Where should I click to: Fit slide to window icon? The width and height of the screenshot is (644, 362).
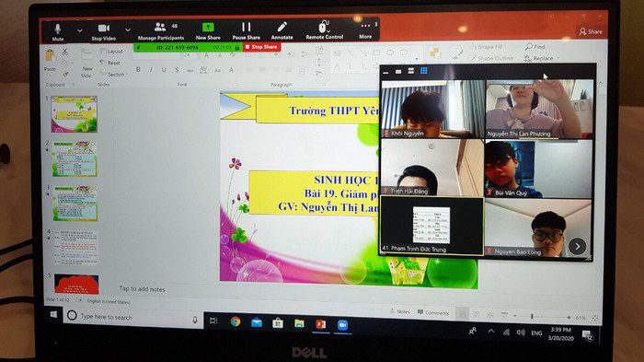(x=594, y=318)
